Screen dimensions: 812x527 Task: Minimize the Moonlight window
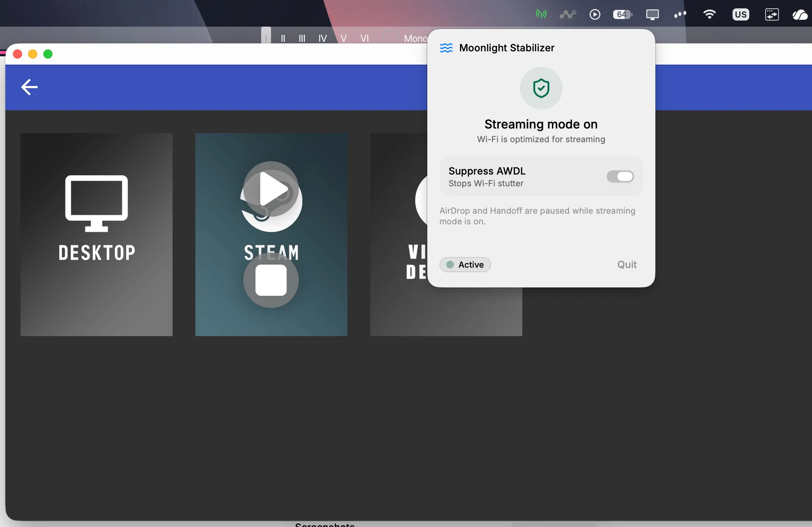(33, 54)
